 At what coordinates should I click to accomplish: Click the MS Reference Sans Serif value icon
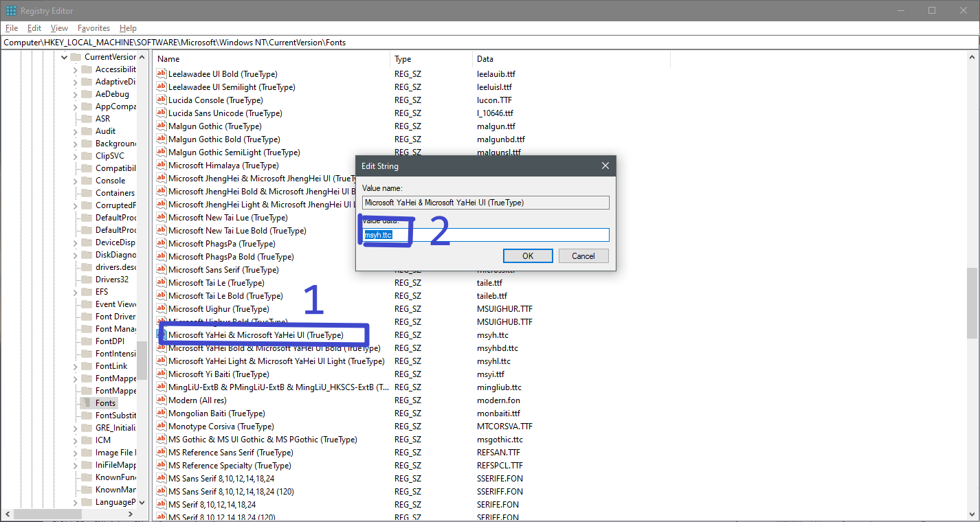tap(162, 453)
